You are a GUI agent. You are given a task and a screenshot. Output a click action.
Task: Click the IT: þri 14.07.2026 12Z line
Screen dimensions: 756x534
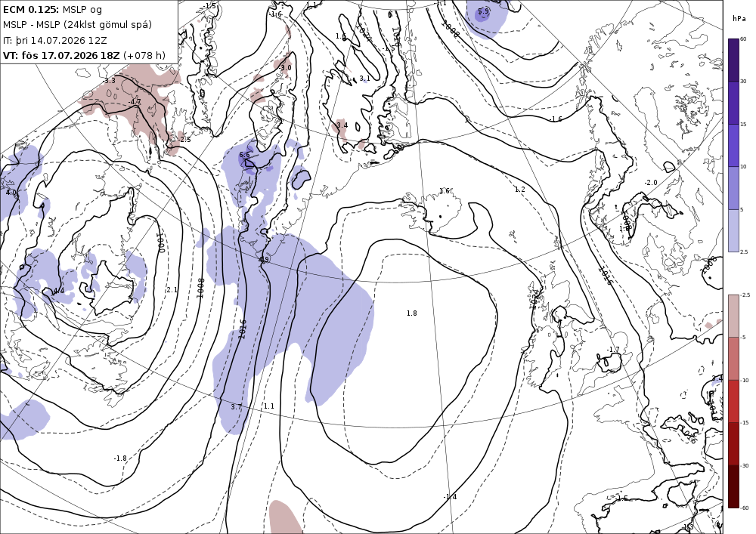pyautogui.click(x=55, y=40)
